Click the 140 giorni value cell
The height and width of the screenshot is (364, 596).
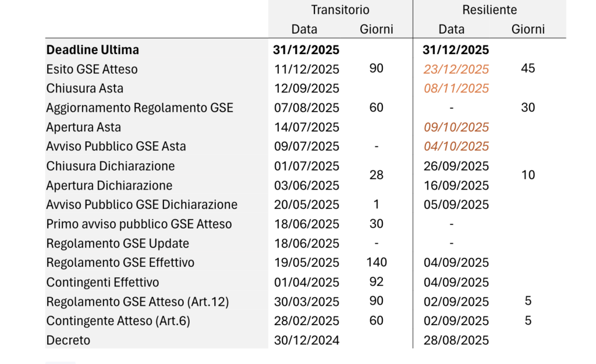(377, 262)
